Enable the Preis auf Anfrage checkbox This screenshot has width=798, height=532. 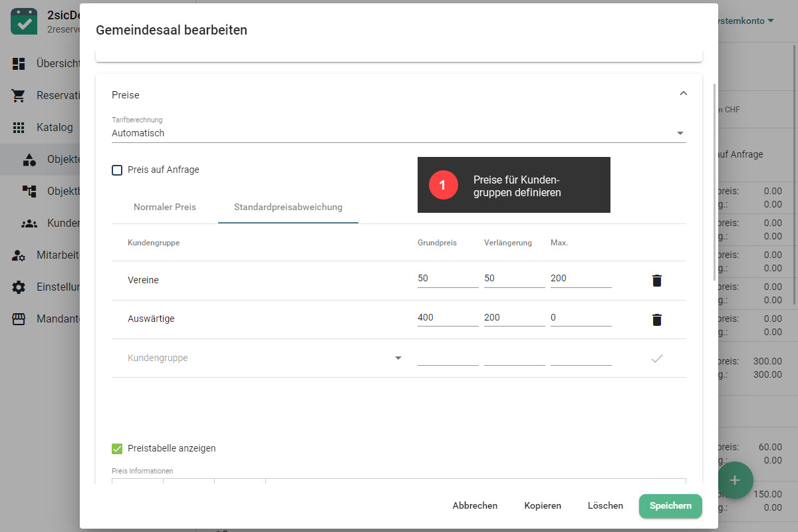click(117, 170)
